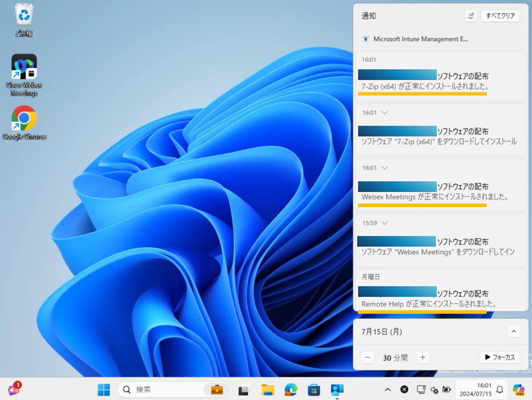Image resolution: width=532 pixels, height=400 pixels.
Task: Click the briefcase icon in search box
Action: coord(217,389)
